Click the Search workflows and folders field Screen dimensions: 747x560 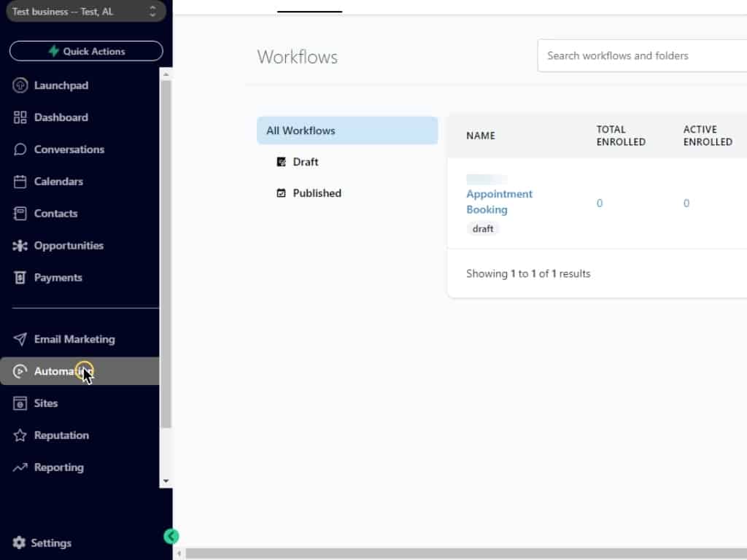click(x=642, y=55)
